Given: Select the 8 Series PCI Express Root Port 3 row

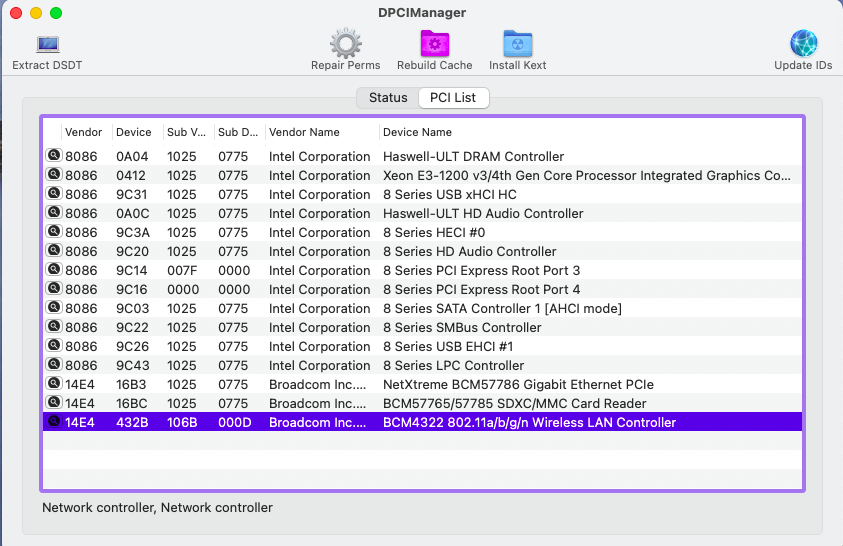Looking at the screenshot, I should [481, 270].
